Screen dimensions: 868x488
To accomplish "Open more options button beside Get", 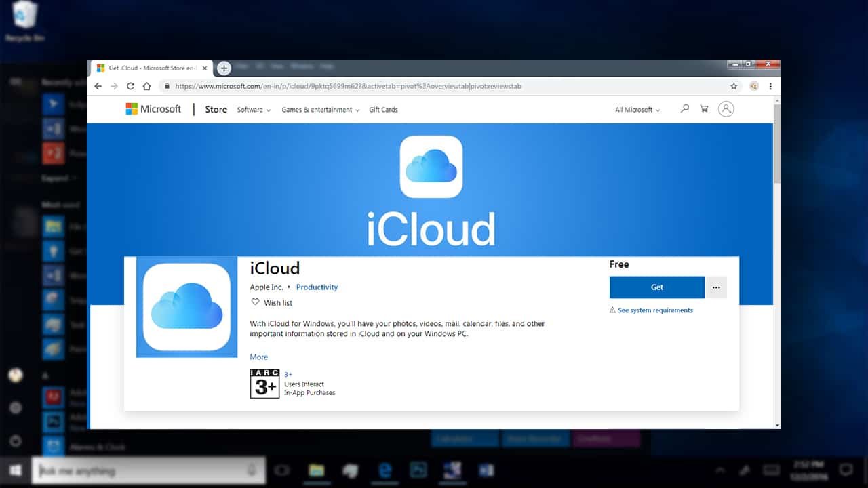I will [x=716, y=287].
